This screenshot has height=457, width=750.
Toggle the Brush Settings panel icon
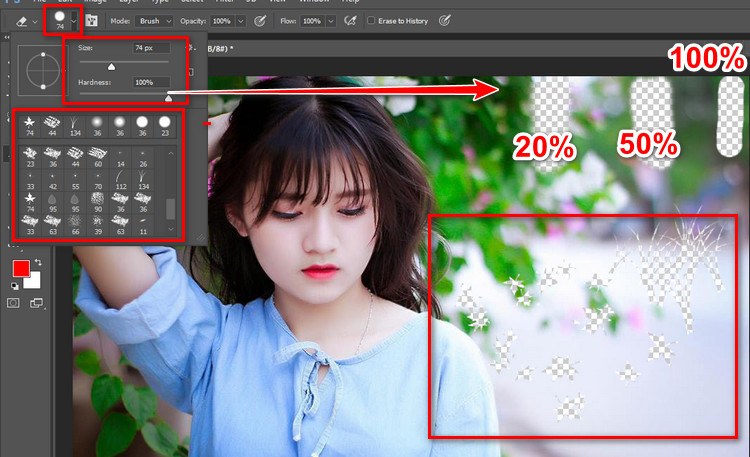pos(91,21)
